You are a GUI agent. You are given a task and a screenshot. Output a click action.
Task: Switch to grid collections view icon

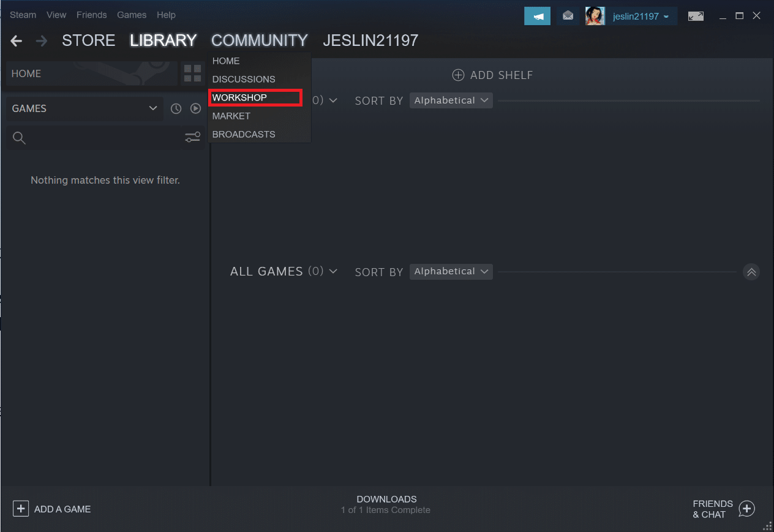click(x=192, y=73)
